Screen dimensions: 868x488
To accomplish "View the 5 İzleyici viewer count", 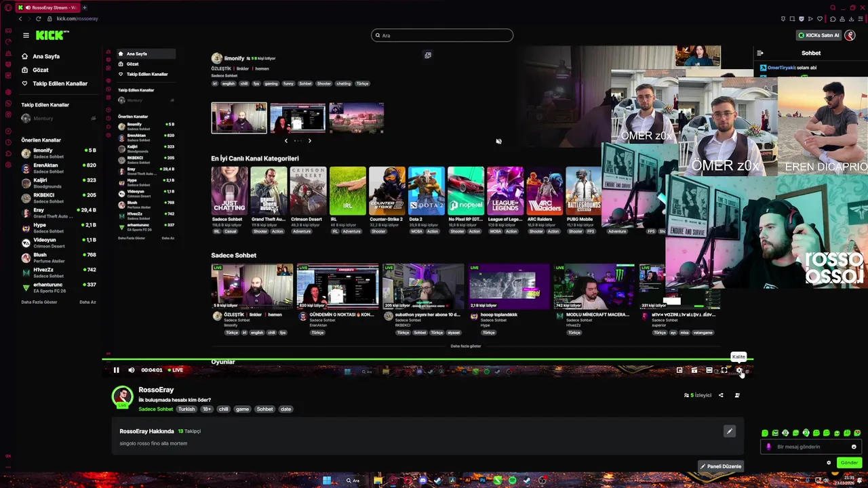I will 698,395.
